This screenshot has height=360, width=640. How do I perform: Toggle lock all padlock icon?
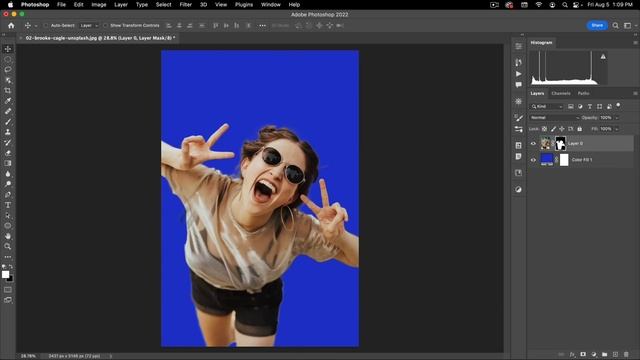pos(580,129)
